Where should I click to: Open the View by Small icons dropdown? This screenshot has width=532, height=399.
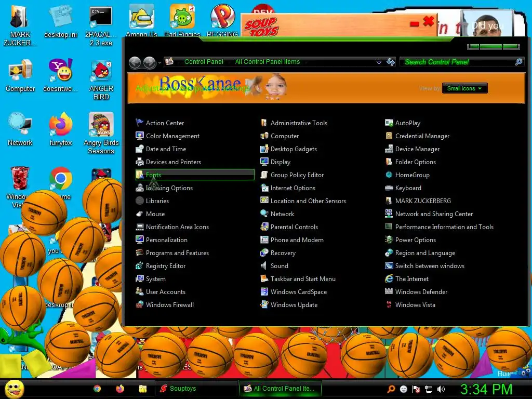tap(464, 88)
